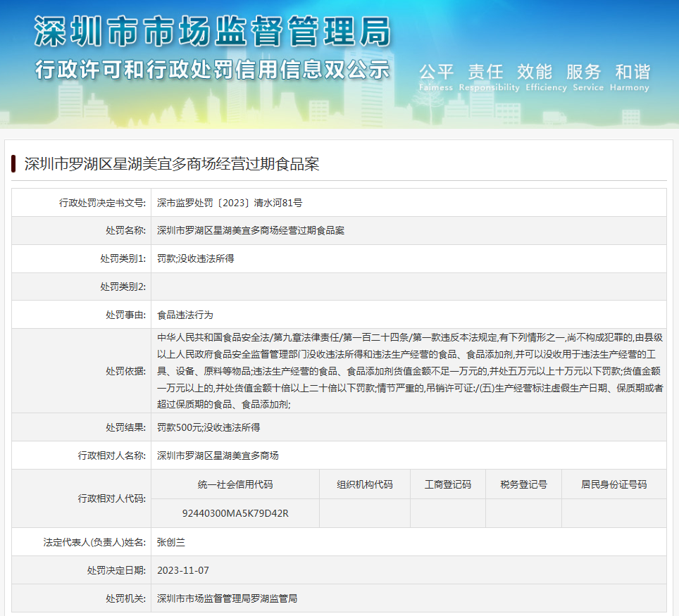The height and width of the screenshot is (616, 679).
Task: Click the 居民身份证号码 column header
Action: pos(613,484)
